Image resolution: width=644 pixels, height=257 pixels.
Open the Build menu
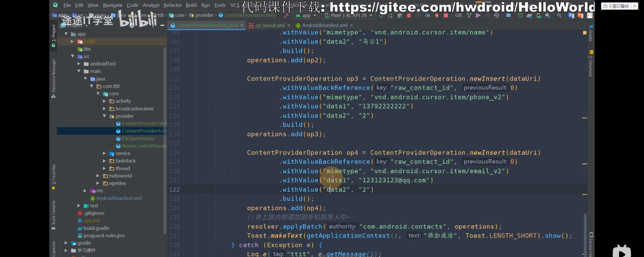pos(191,5)
